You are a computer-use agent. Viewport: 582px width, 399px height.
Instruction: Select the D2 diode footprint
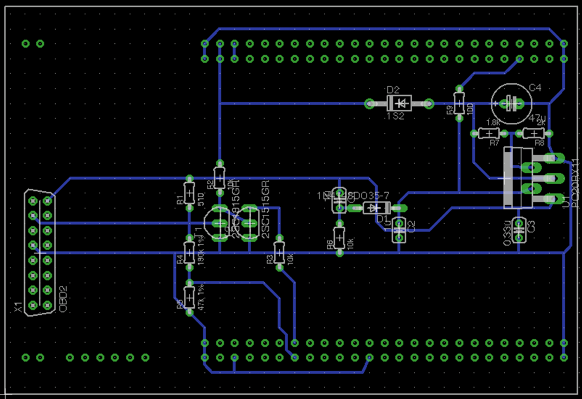click(x=399, y=103)
